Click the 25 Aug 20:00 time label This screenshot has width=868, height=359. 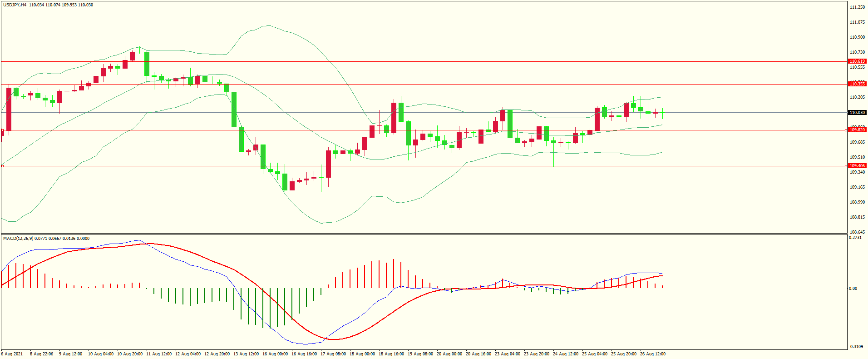[624, 354]
